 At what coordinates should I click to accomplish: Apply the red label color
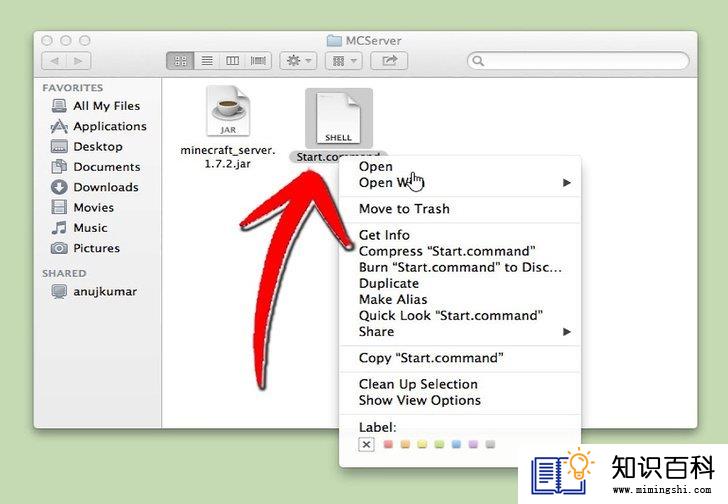(389, 445)
